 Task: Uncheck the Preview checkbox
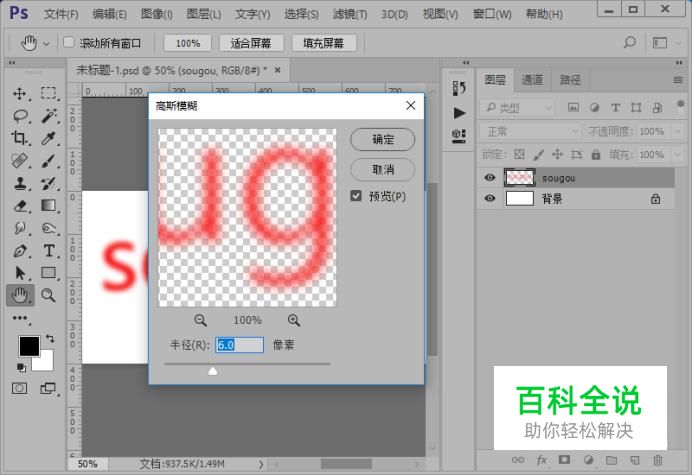(356, 196)
